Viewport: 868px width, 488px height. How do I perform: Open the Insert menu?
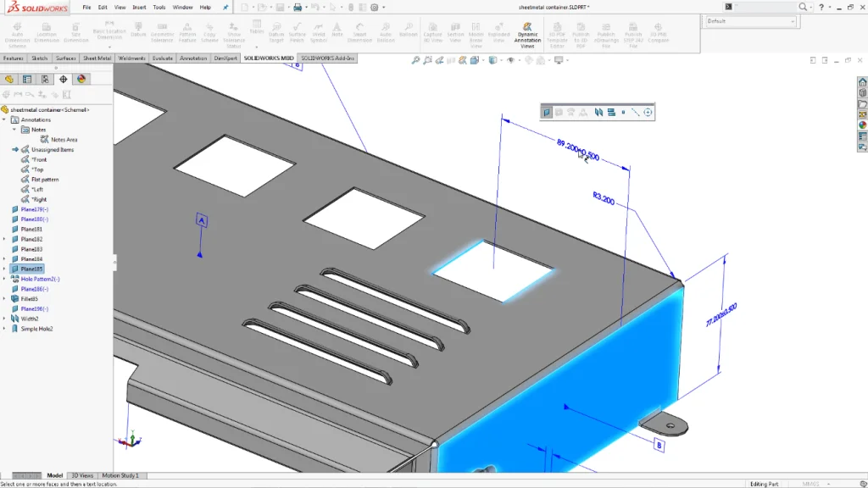pos(139,7)
